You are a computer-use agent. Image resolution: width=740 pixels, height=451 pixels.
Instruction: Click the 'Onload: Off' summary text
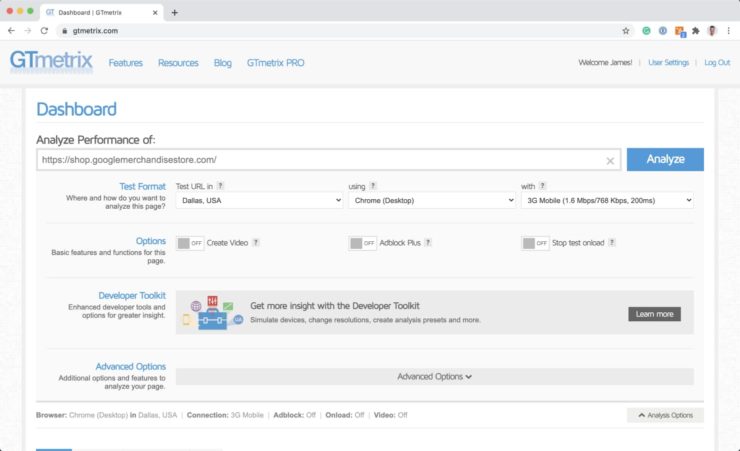(x=345, y=415)
